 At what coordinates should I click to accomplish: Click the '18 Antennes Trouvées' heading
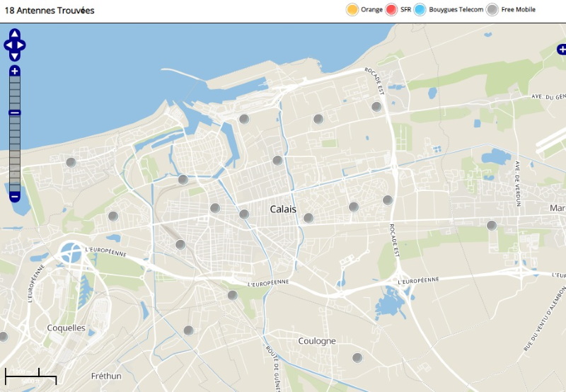[x=50, y=11]
